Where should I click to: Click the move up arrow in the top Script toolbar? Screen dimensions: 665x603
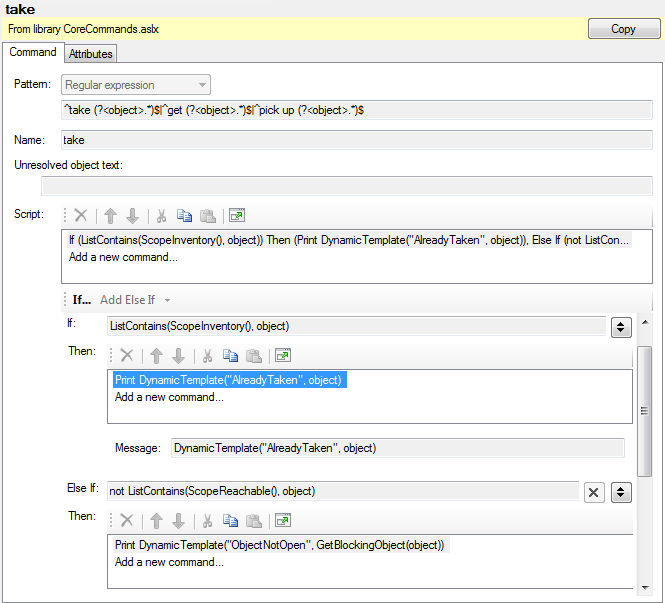[x=110, y=215]
